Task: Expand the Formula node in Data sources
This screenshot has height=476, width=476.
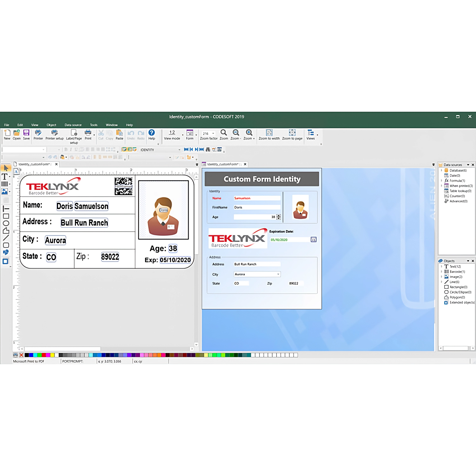Action: 441,181
